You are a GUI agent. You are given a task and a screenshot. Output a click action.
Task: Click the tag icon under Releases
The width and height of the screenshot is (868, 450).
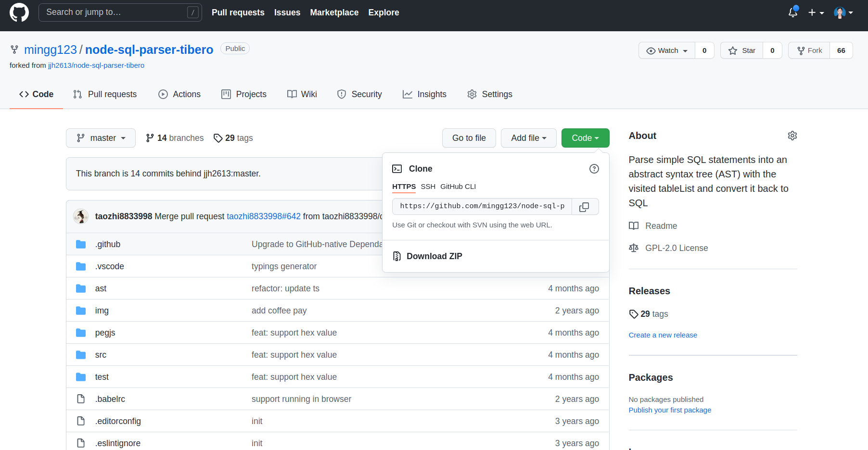point(634,314)
